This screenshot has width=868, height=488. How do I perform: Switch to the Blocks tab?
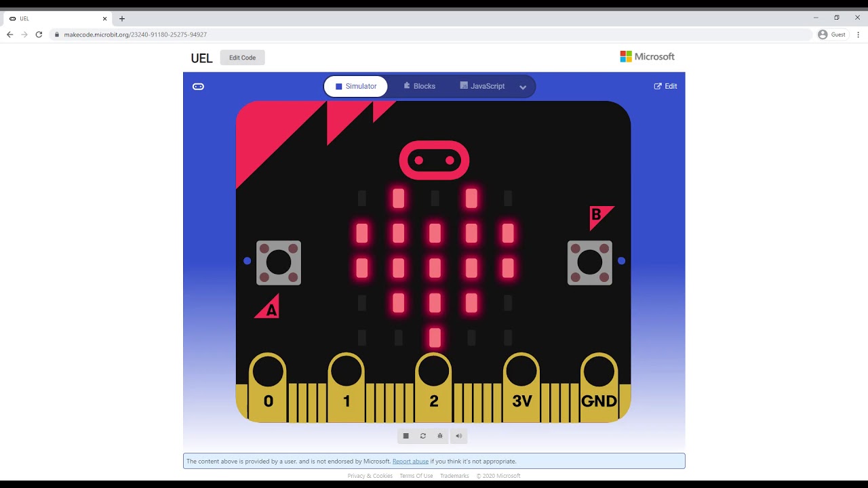coord(419,86)
